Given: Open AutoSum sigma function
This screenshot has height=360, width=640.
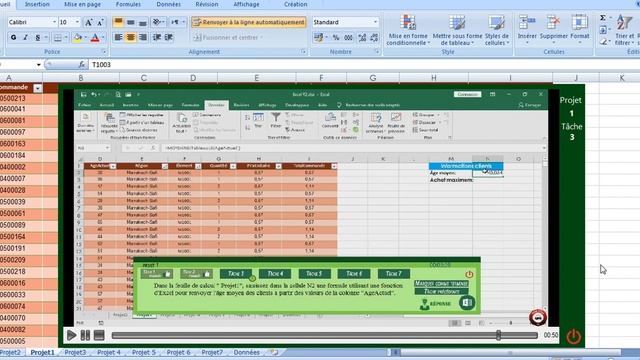Looking at the screenshot, I should click(602, 18).
